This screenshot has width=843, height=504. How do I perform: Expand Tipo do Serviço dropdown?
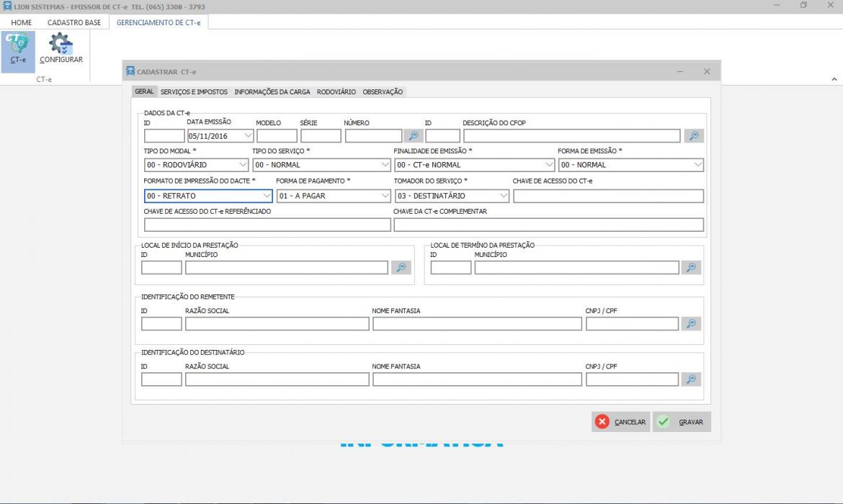tap(385, 165)
